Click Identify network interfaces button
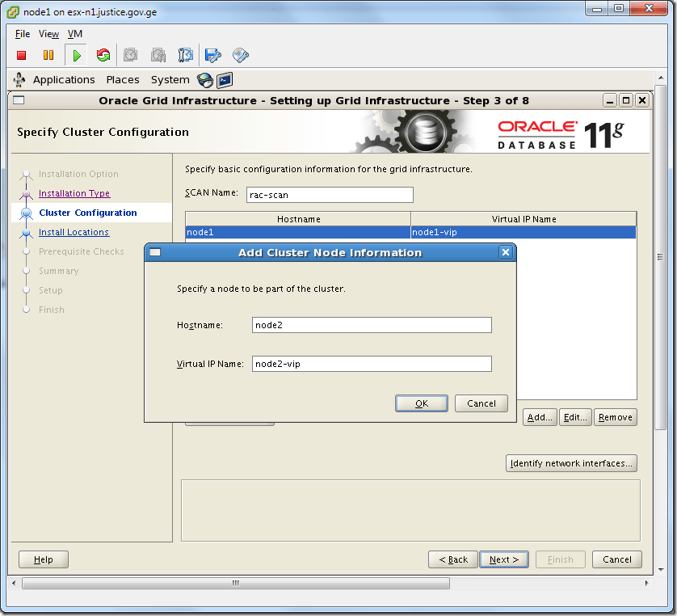This screenshot has height=616, width=677. pos(571,462)
